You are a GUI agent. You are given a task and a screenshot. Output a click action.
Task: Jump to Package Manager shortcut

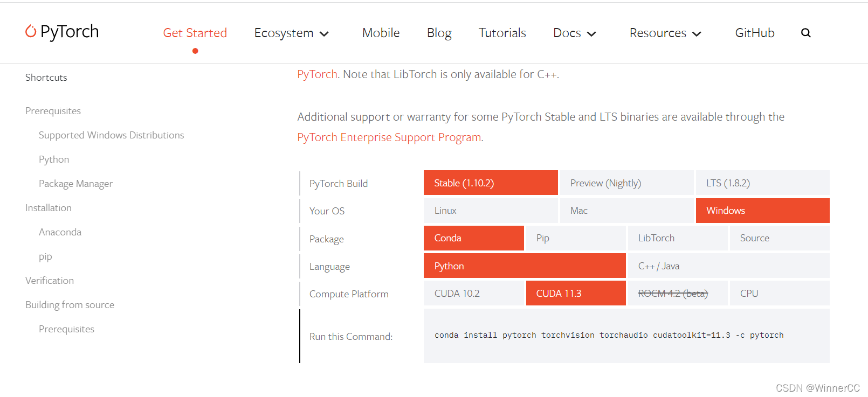click(75, 184)
